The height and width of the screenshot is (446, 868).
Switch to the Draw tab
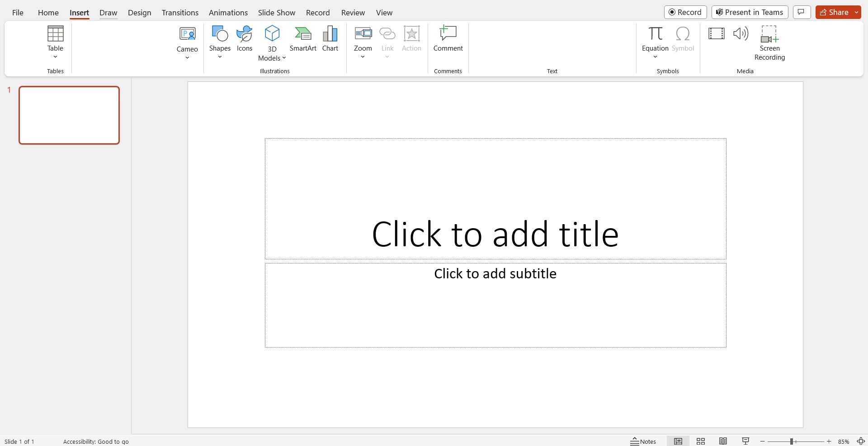click(x=108, y=13)
